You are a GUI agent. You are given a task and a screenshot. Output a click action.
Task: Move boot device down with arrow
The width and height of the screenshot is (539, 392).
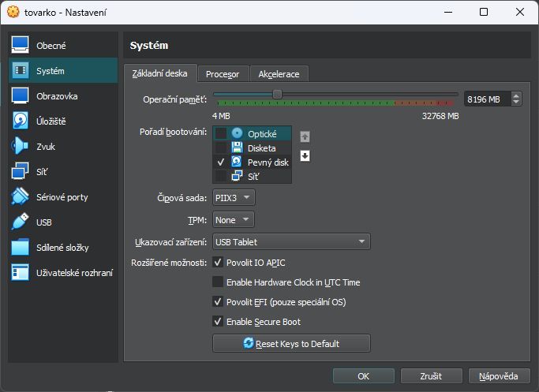(x=305, y=155)
